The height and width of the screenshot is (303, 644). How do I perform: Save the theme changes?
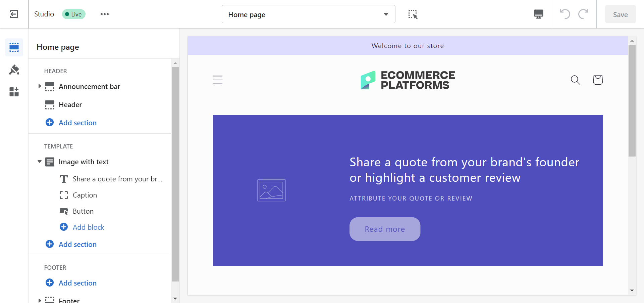[620, 14]
